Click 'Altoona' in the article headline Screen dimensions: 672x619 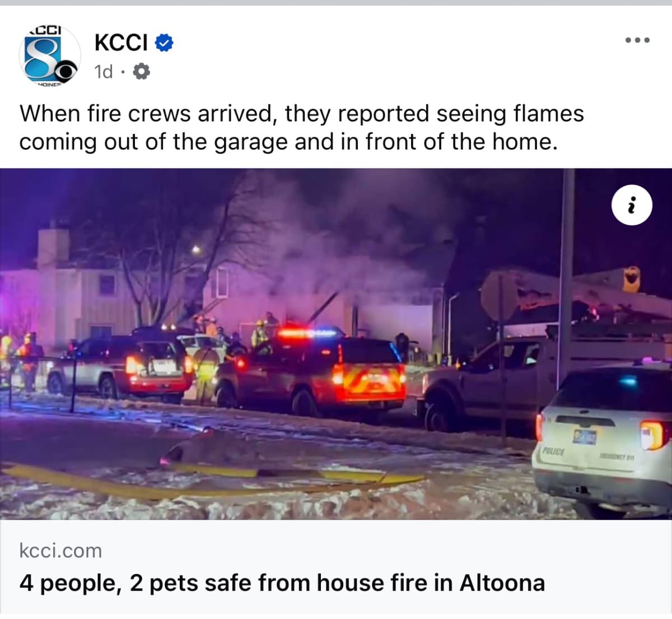(502, 583)
